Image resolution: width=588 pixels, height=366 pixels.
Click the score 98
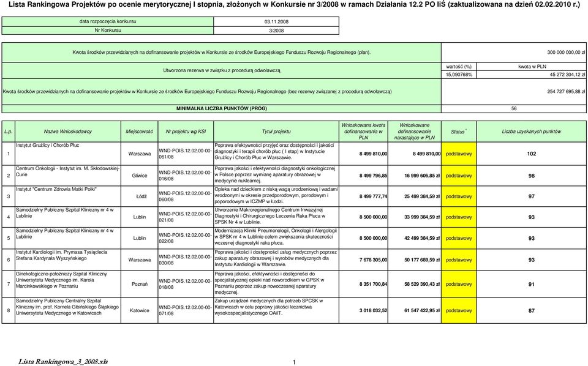[532, 176]
